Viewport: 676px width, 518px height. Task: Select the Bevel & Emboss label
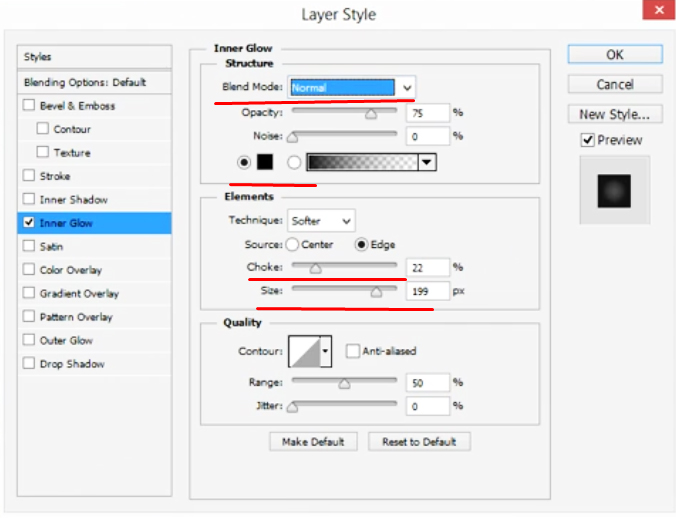click(x=77, y=106)
